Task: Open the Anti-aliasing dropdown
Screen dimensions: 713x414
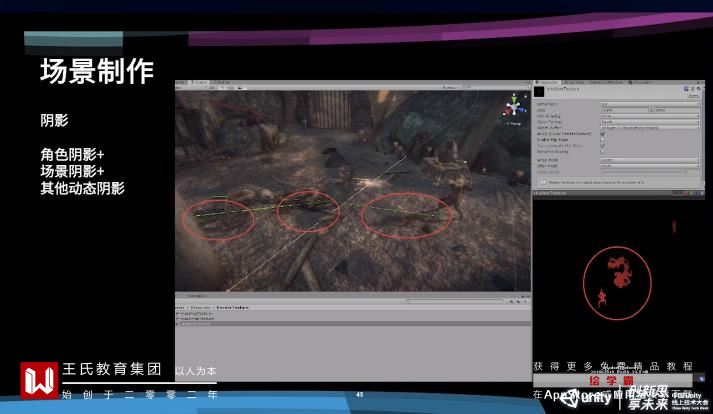Action: (x=650, y=116)
